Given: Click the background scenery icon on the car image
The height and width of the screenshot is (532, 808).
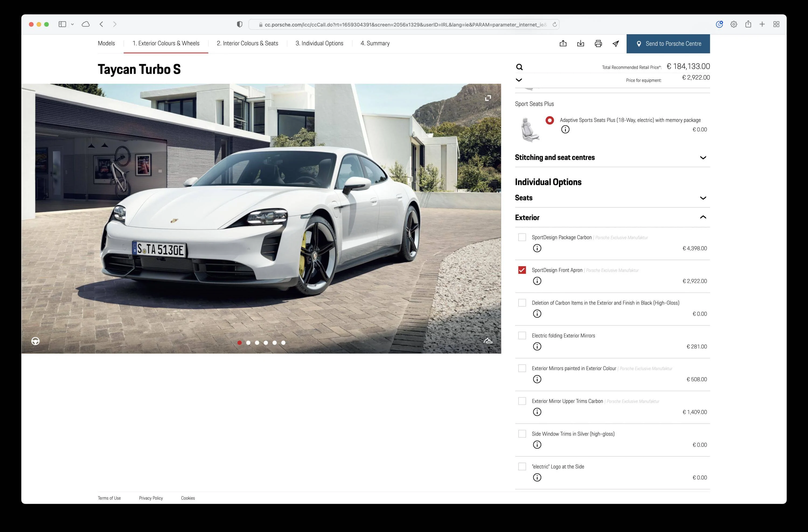Looking at the screenshot, I should pyautogui.click(x=488, y=340).
